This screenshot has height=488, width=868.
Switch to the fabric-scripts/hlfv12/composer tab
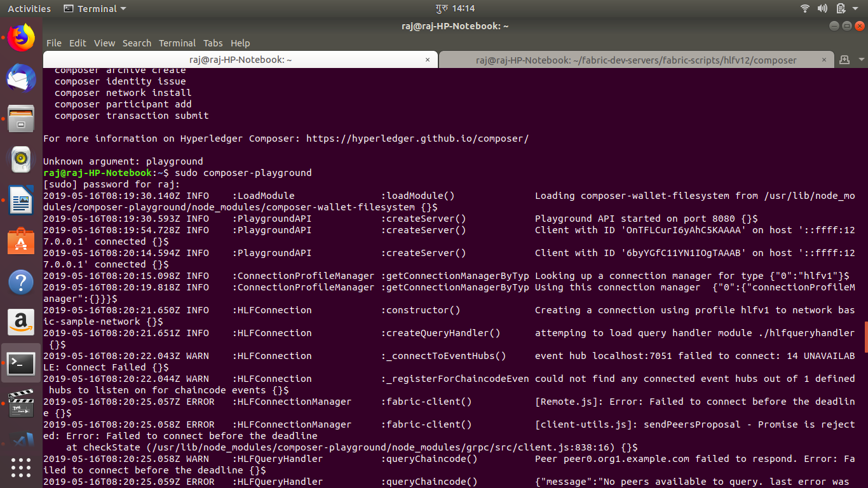[636, 60]
